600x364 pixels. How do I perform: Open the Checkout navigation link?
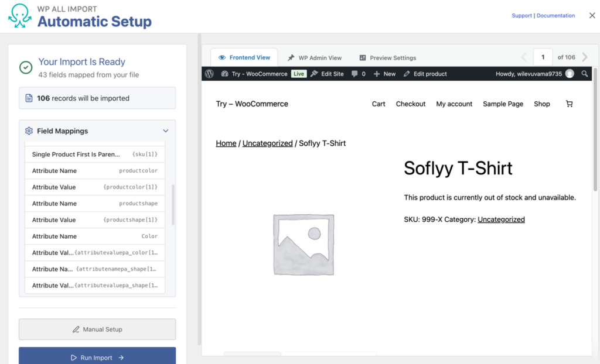411,104
